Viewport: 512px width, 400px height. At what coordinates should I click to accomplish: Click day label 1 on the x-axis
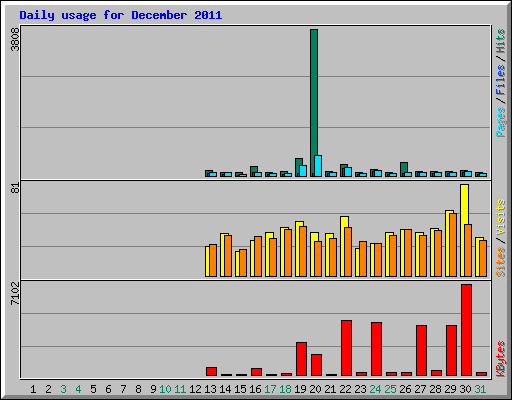click(33, 389)
